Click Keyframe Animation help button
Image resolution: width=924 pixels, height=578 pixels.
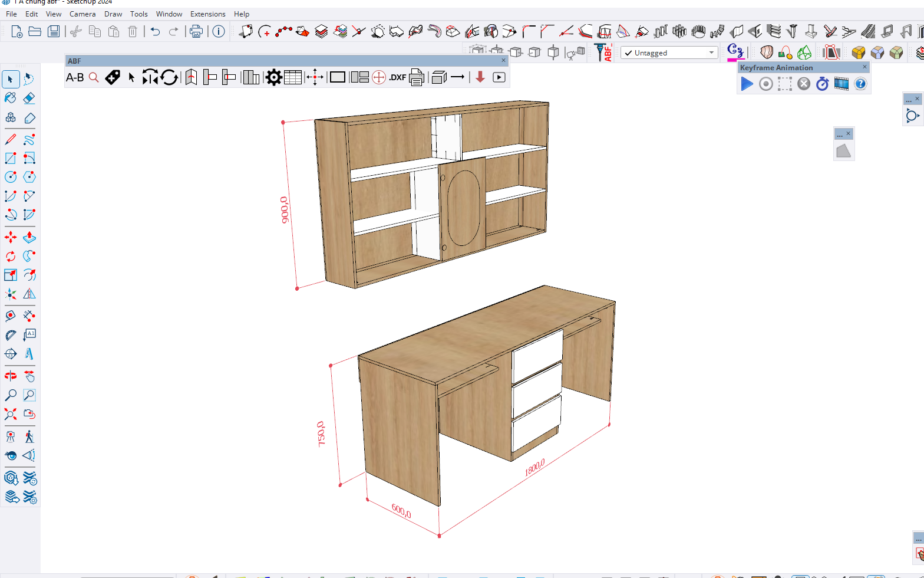coord(860,84)
